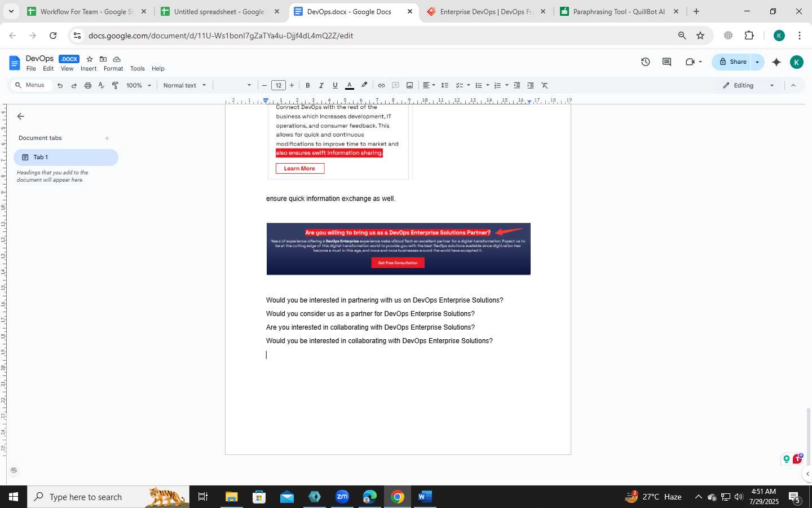
Task: Show all comments
Action: [x=667, y=62]
